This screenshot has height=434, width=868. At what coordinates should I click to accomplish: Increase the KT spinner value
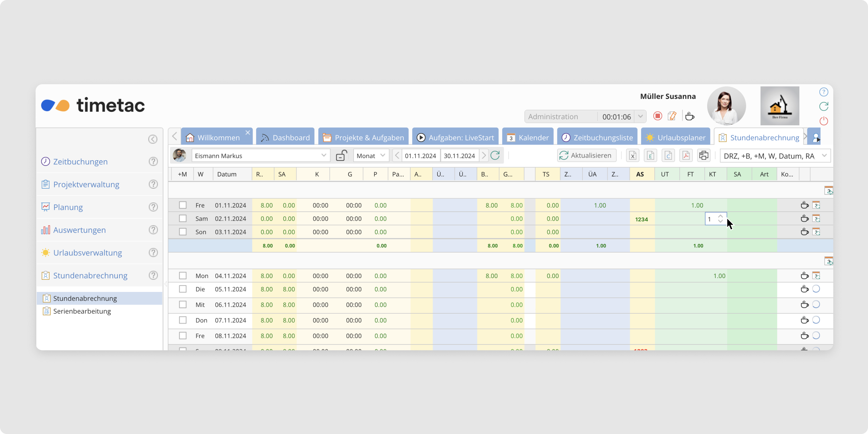pyautogui.click(x=720, y=216)
